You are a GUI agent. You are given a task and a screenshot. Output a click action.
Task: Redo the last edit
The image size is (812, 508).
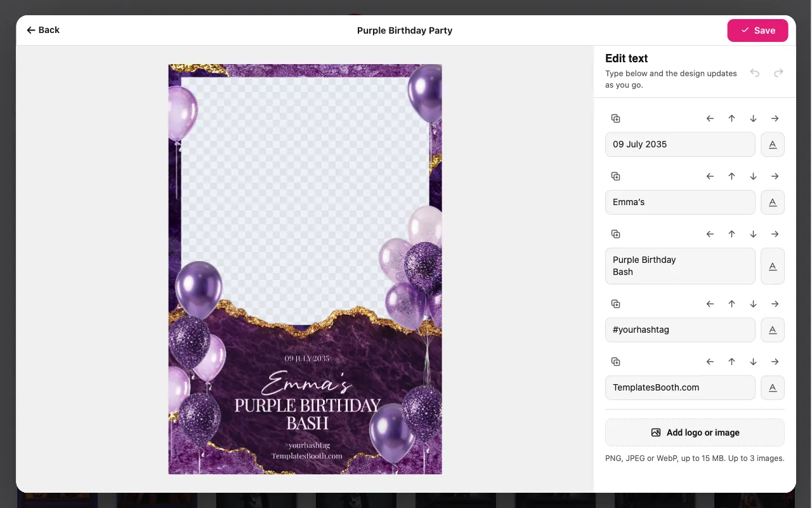point(778,73)
